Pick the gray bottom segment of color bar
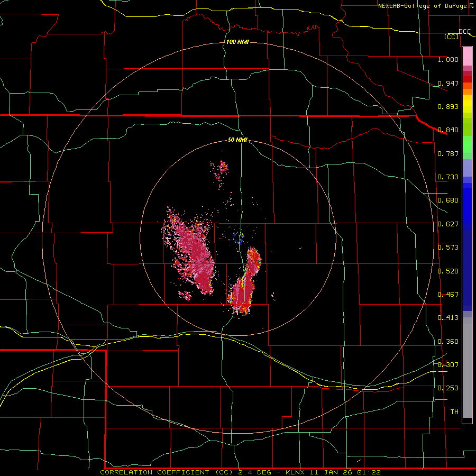The height and width of the screenshot is (476, 476). click(x=467, y=368)
